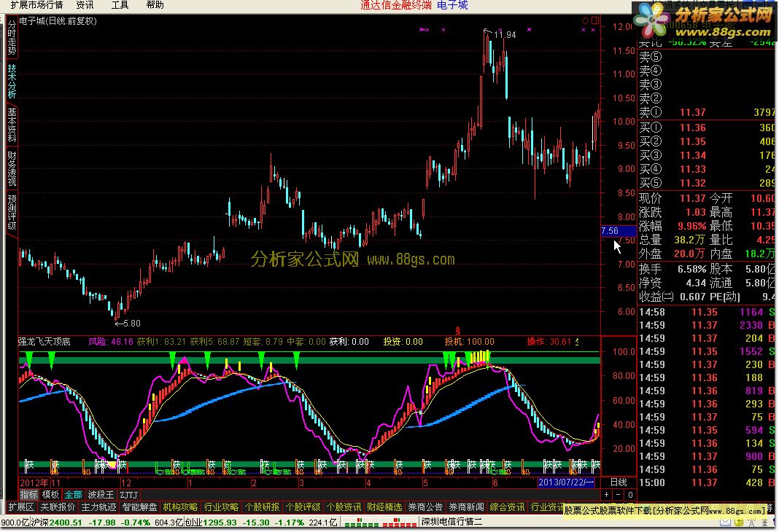Open the 关联报价 bottom tab
779x532 pixels.
58,507
